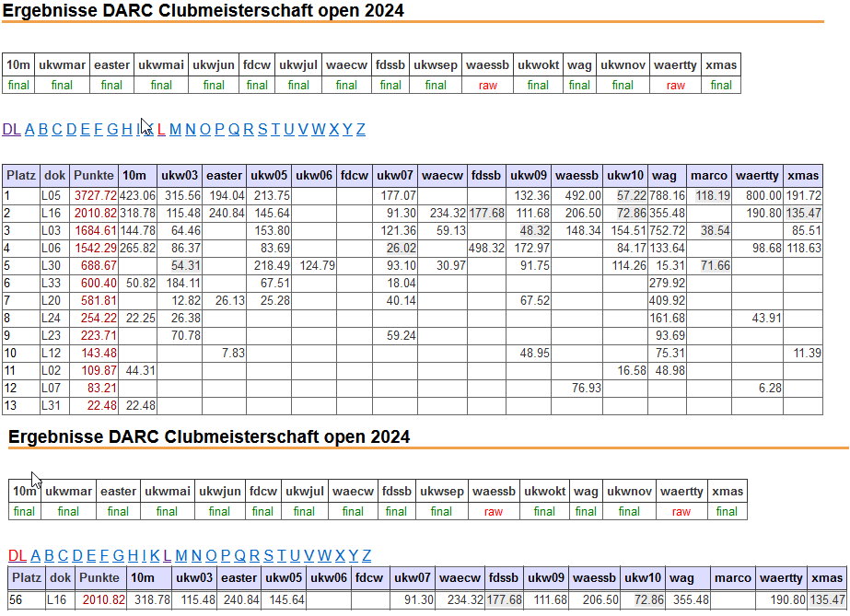Open letter A in the upper alphabet index
The height and width of the screenshot is (616, 850).
(29, 130)
